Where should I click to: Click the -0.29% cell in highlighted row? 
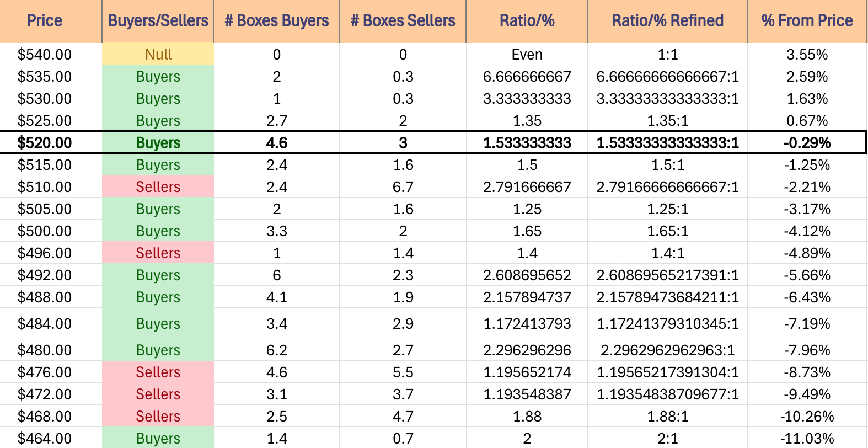(807, 142)
